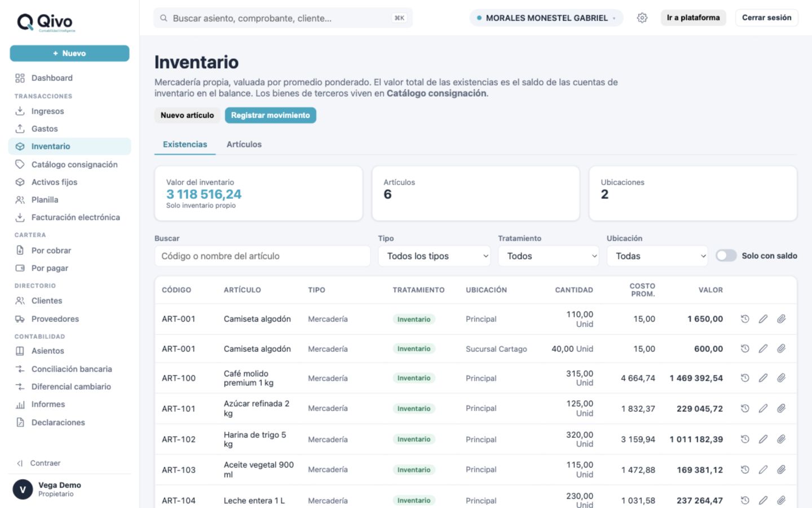Open Informes in the sidebar
This screenshot has width=812, height=508.
pyautogui.click(x=69, y=404)
